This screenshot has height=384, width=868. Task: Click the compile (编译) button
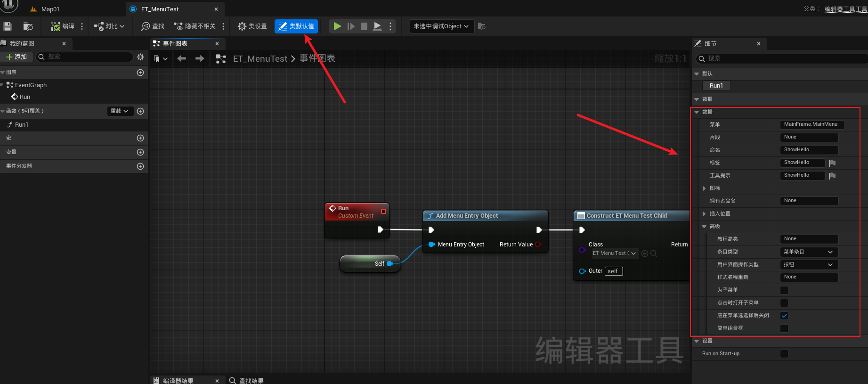(63, 26)
